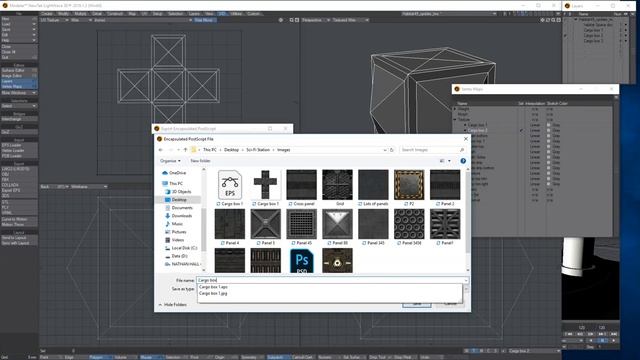Select the Cross panel image
The height and width of the screenshot is (360, 640).
301,188
